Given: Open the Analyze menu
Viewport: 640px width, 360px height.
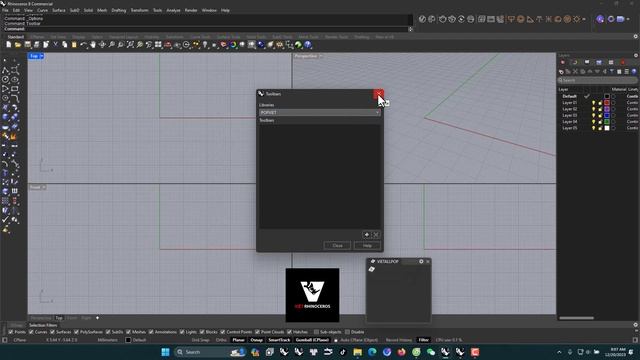Looking at the screenshot, I should coord(173,10).
